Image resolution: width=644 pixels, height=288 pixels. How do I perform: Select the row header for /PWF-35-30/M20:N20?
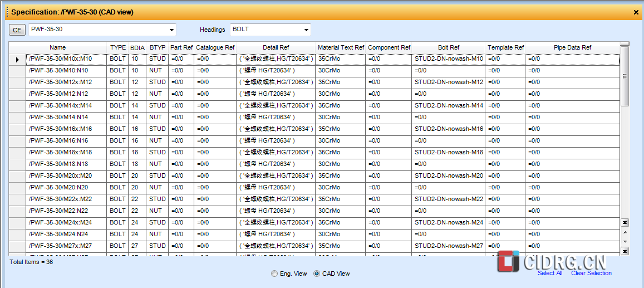(17, 187)
